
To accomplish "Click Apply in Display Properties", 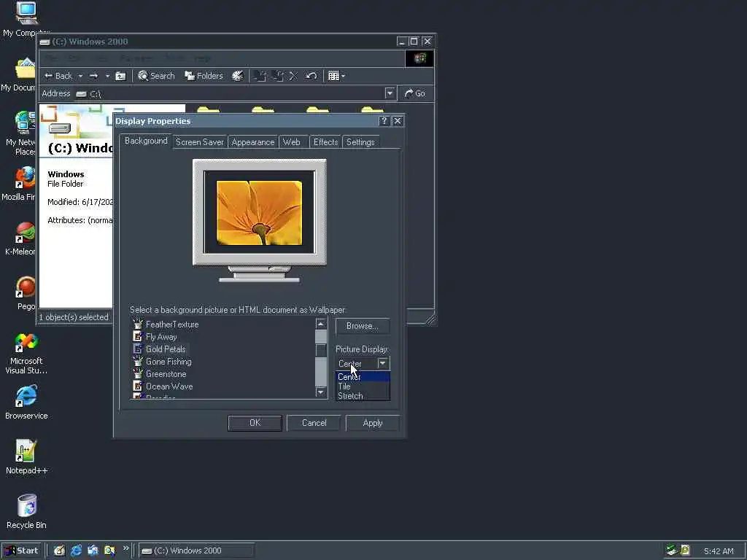I will click(373, 423).
